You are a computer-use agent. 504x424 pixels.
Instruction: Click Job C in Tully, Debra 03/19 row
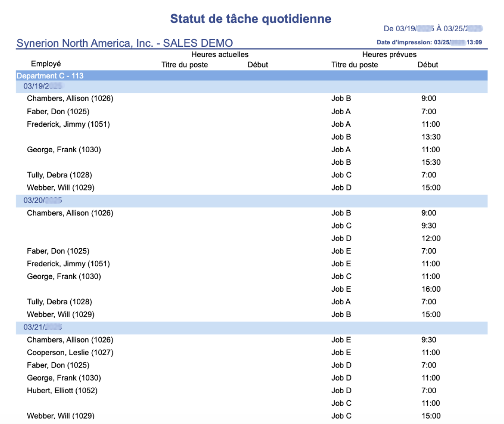[x=341, y=175]
